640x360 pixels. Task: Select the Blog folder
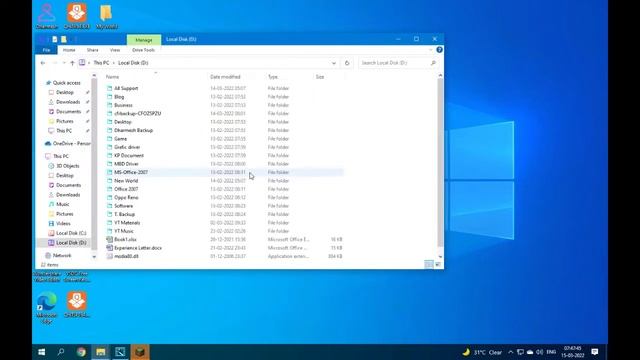pyautogui.click(x=119, y=97)
